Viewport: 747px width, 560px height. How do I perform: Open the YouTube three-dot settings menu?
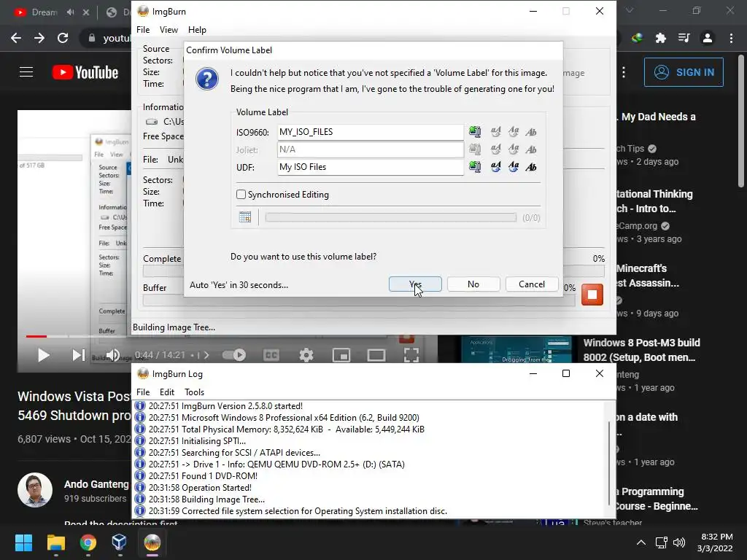[624, 72]
